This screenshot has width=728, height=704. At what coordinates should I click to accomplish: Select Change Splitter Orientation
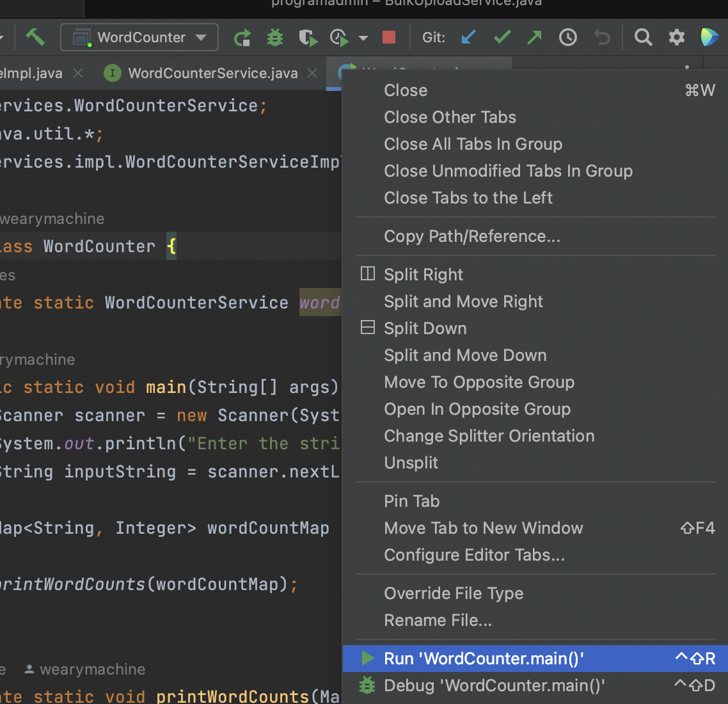click(x=535, y=436)
